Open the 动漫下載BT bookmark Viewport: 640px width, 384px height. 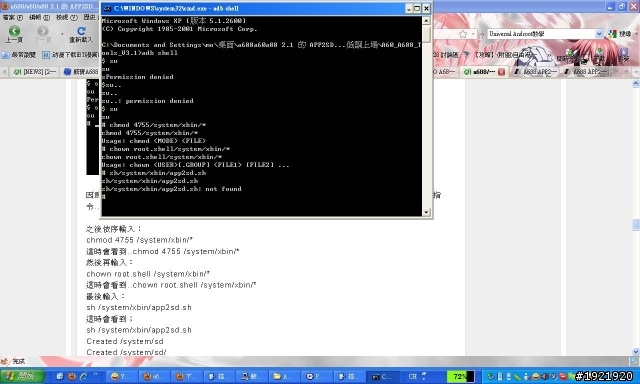point(70,55)
